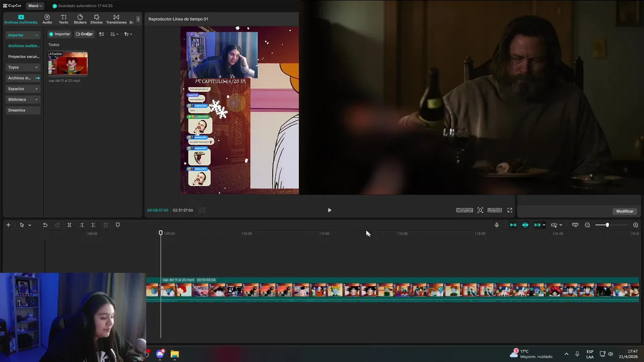The height and width of the screenshot is (362, 644).
Task: Select Archivos multim... in sidebar
Action: pos(23,46)
